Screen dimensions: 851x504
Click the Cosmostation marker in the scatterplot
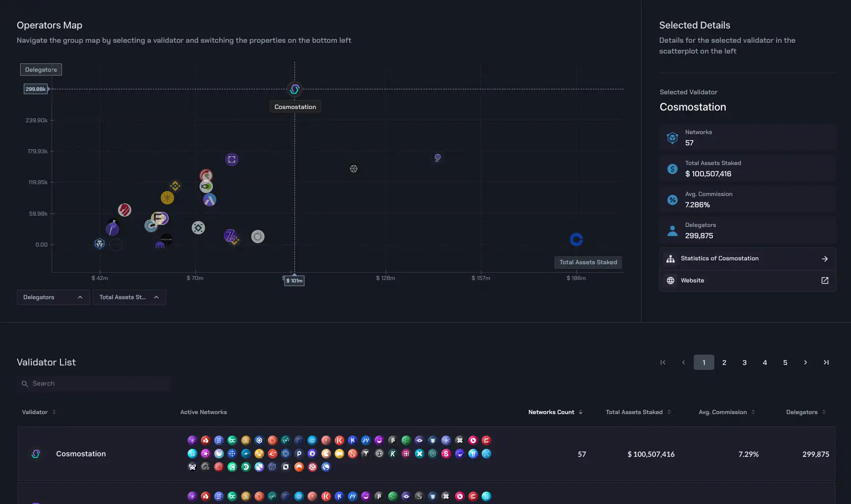294,89
